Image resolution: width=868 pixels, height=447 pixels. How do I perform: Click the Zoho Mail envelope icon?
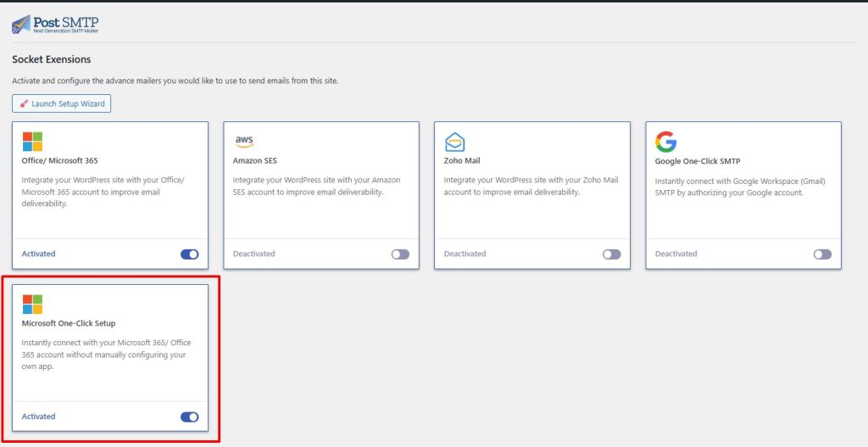[x=455, y=142]
